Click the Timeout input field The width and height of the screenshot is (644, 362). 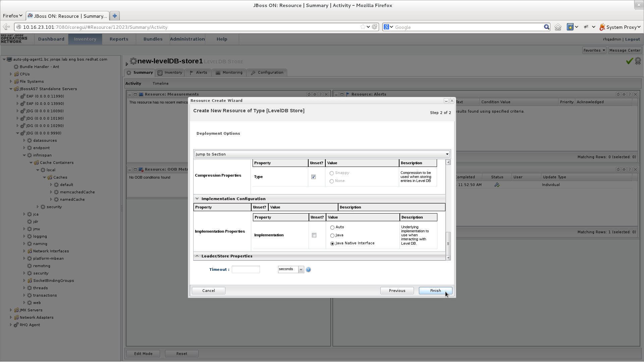point(246,269)
